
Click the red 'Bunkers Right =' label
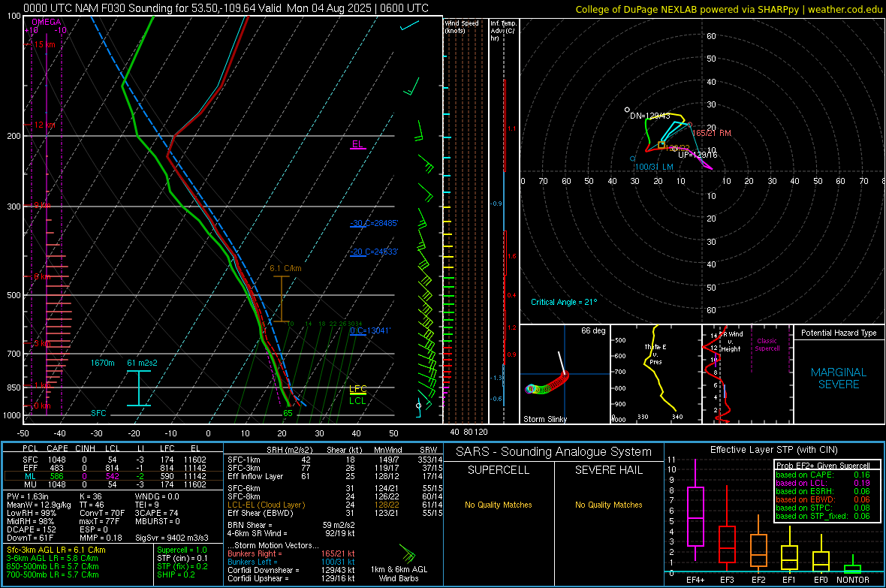255,554
